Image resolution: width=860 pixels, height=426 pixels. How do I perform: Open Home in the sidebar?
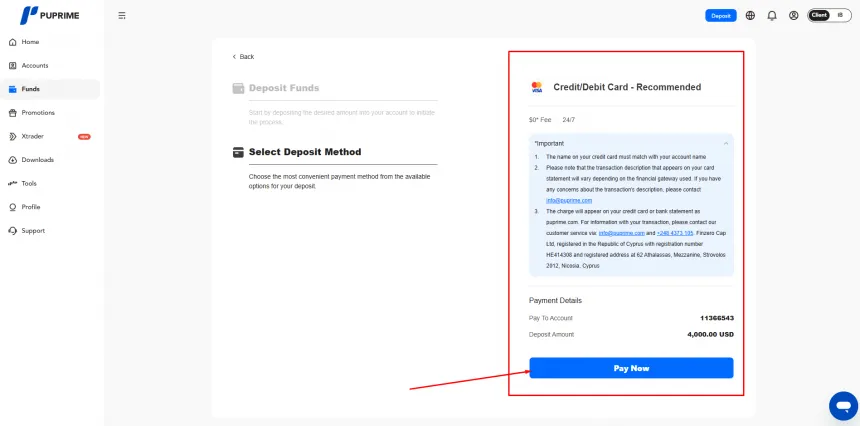(30, 42)
